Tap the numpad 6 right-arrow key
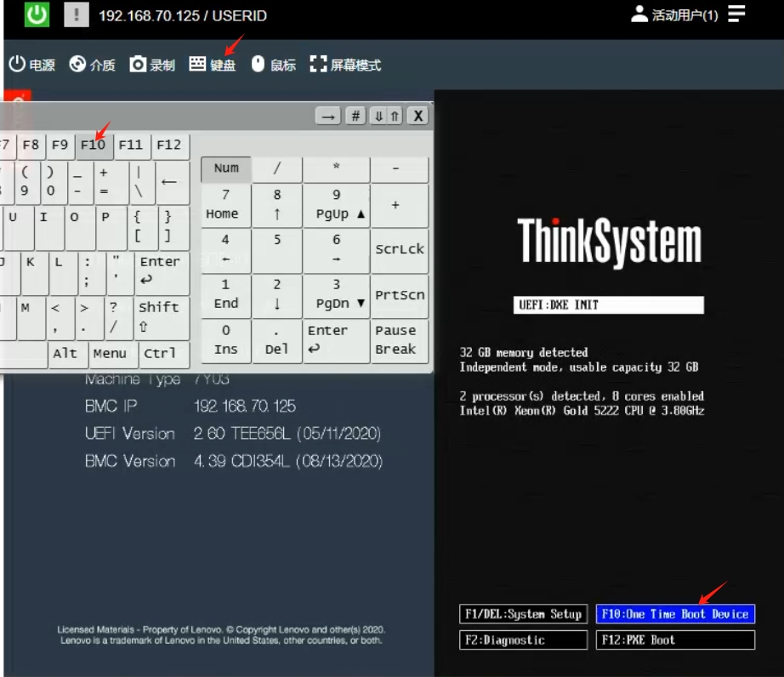This screenshot has width=784, height=677. tap(337, 251)
